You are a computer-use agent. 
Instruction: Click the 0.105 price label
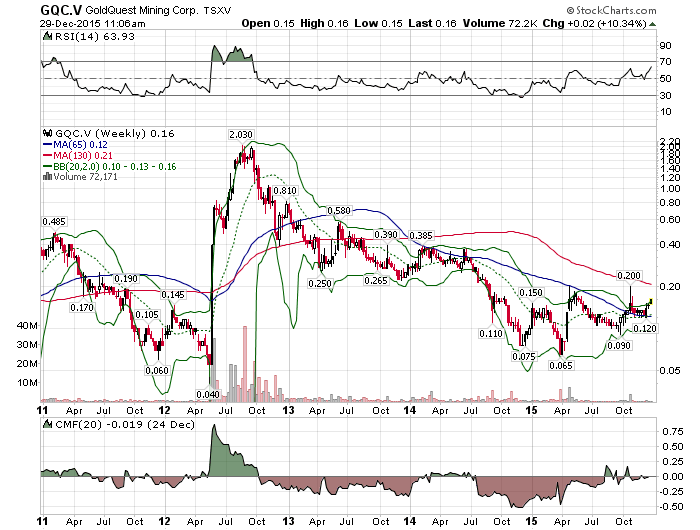(x=147, y=315)
